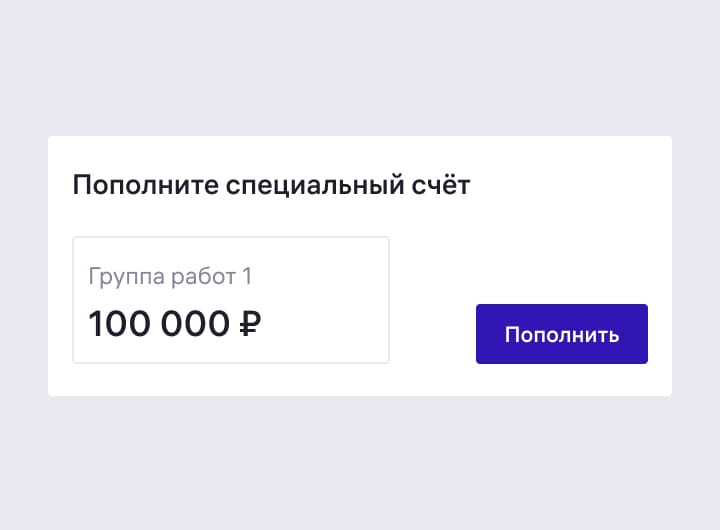720x530 pixels.
Task: Click the word специальный in the heading
Action: click(x=315, y=186)
